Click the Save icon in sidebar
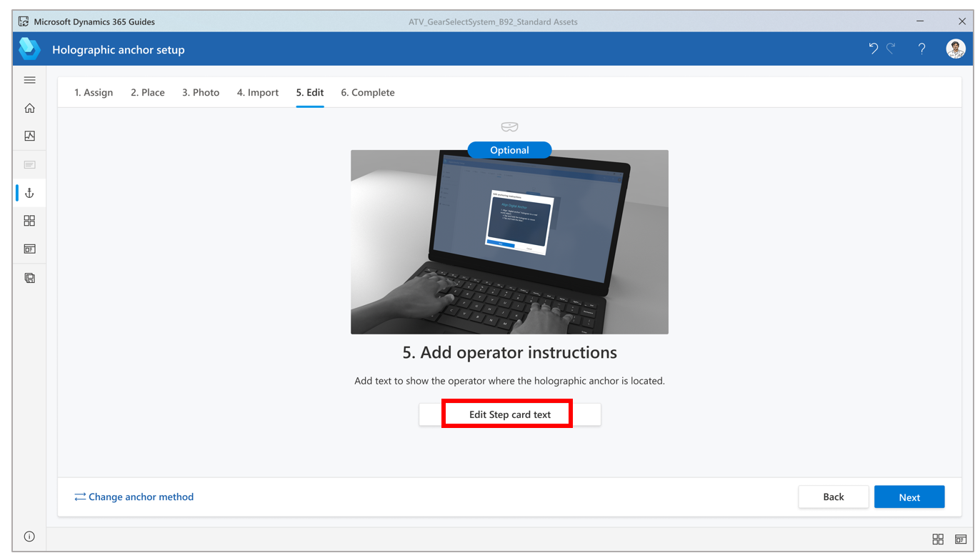This screenshot has height=558, width=980. point(29,278)
